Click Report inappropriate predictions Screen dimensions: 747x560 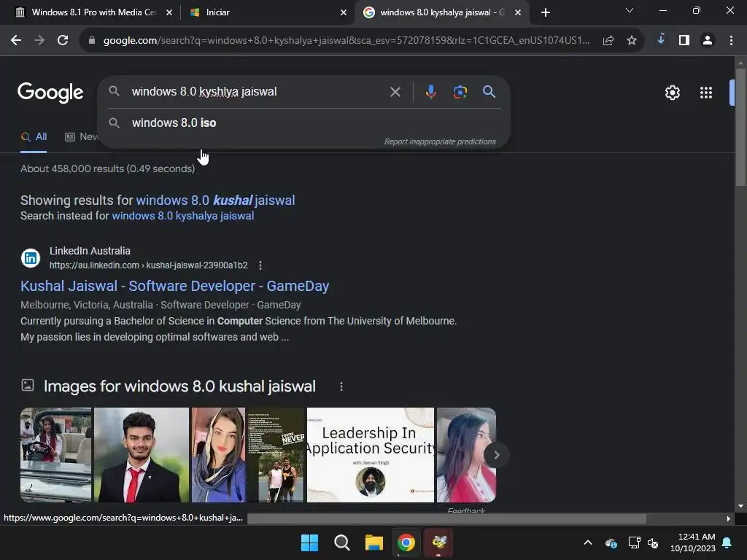440,142
